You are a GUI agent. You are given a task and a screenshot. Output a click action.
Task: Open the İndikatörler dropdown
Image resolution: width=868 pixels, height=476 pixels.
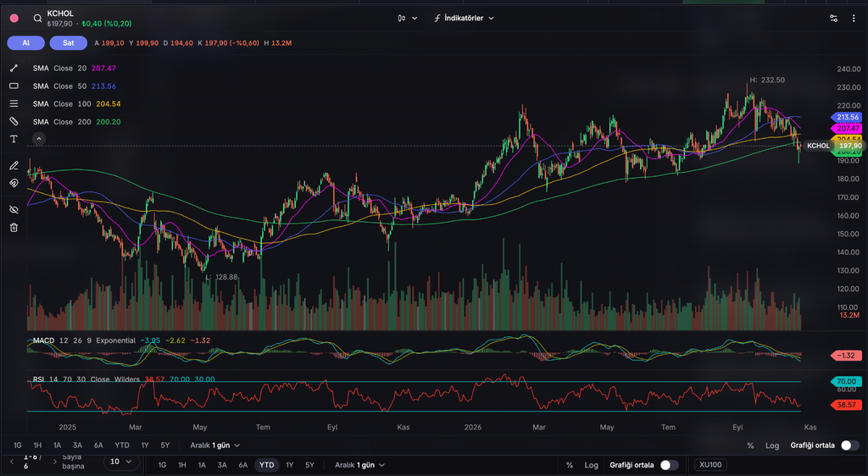coord(464,19)
